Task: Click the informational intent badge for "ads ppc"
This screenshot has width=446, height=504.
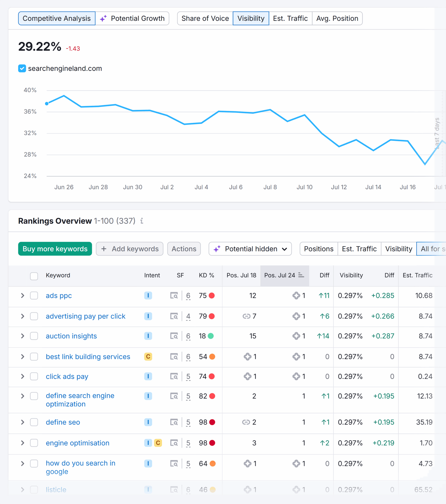Action: tap(148, 296)
